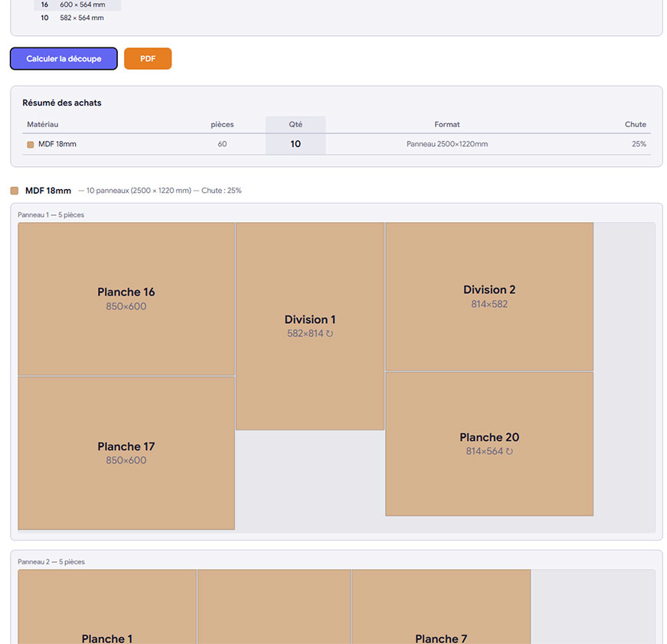Select the Division 1 piece
This screenshot has width=667, height=644.
(x=310, y=325)
